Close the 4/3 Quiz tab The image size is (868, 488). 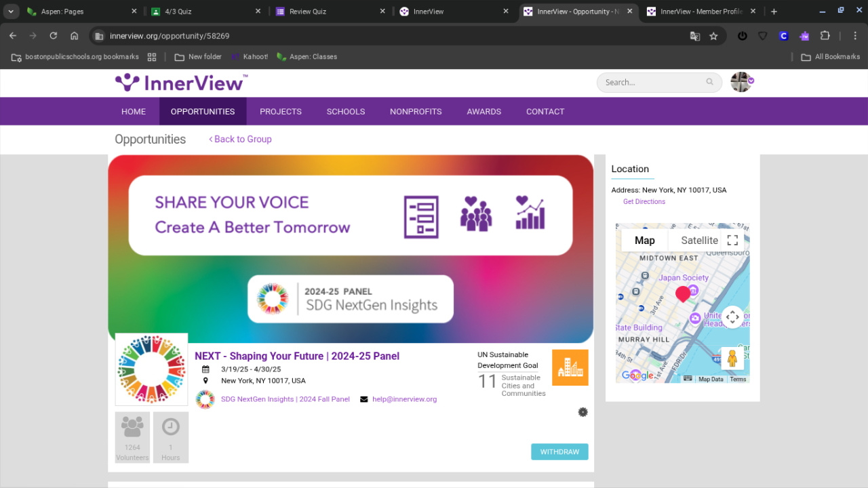click(258, 12)
